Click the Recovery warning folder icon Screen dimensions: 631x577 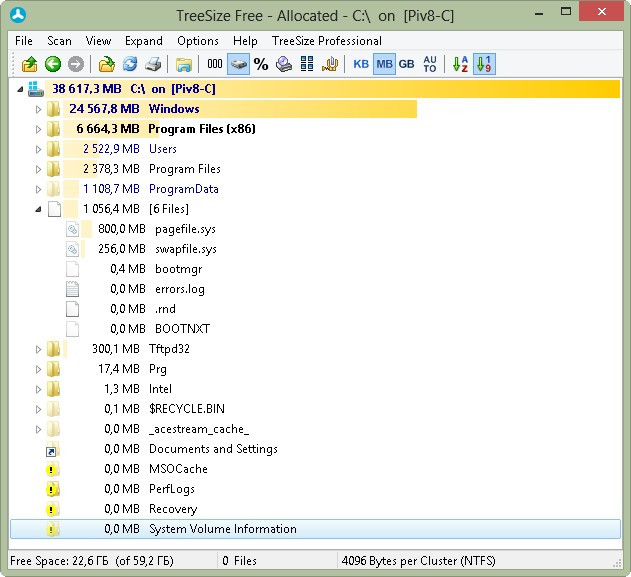point(52,509)
